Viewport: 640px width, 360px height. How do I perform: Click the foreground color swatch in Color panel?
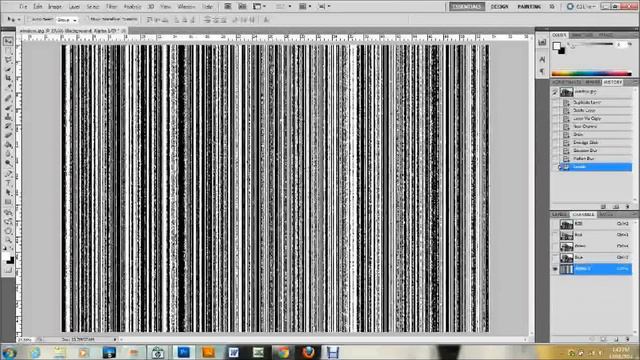coord(556,46)
